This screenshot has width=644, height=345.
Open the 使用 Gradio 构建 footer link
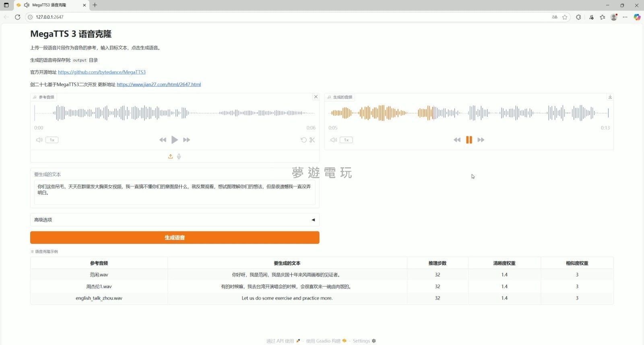click(x=326, y=341)
